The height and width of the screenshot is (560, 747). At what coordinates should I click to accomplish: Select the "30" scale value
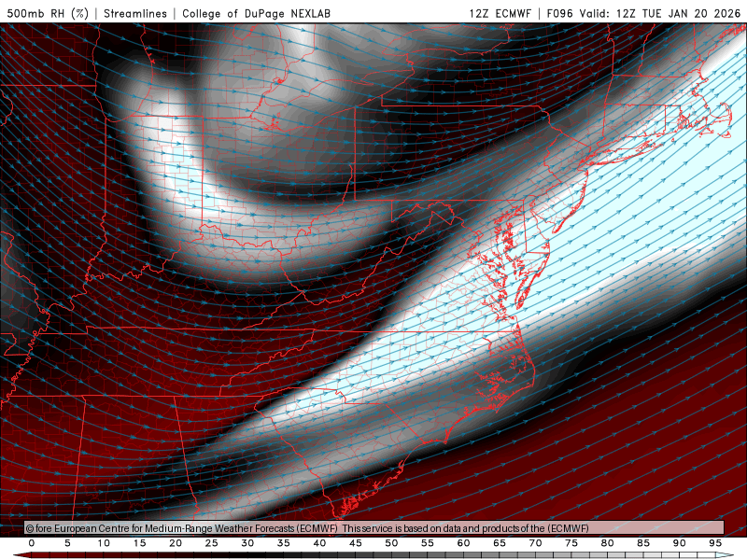[x=247, y=543]
